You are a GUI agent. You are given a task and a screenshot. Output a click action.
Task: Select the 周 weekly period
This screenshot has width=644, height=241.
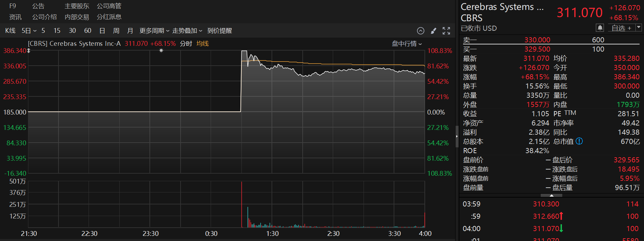pyautogui.click(x=116, y=31)
